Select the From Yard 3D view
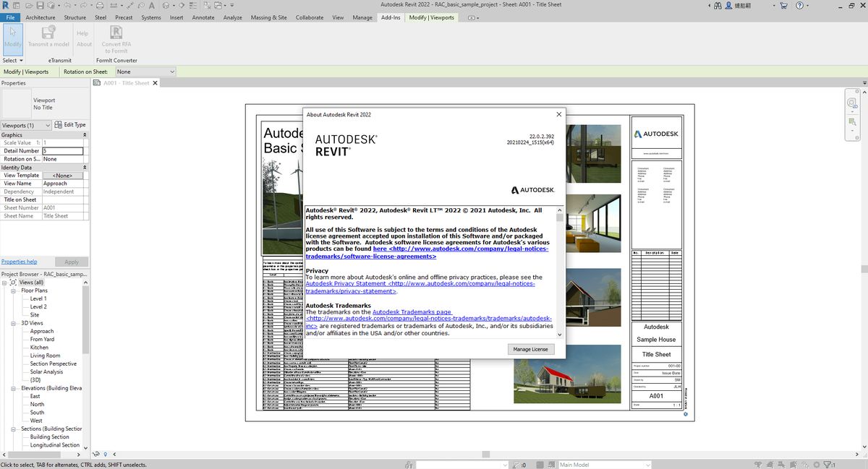The height and width of the screenshot is (469, 868). pyautogui.click(x=42, y=339)
